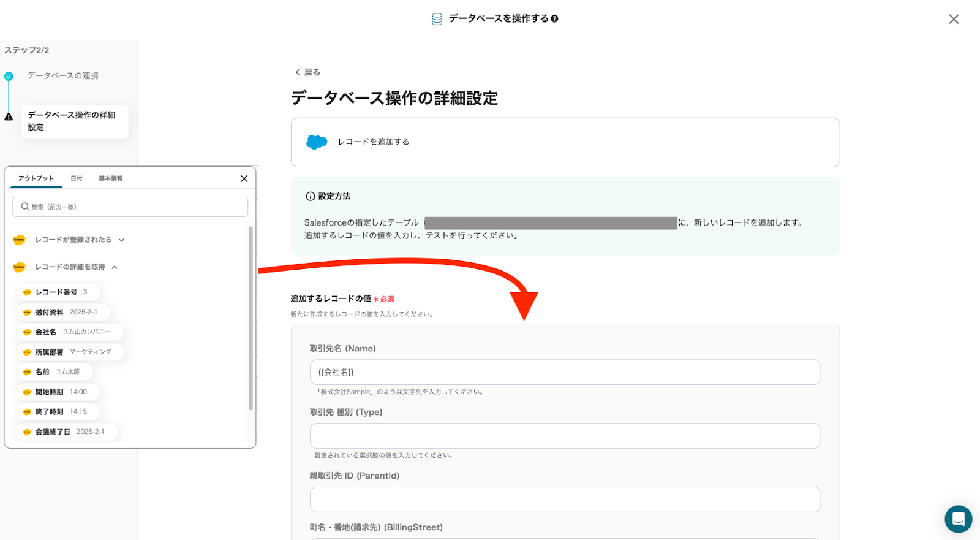Expand the レコードが登録されたら section
This screenshot has width=980, height=540.
[121, 240]
